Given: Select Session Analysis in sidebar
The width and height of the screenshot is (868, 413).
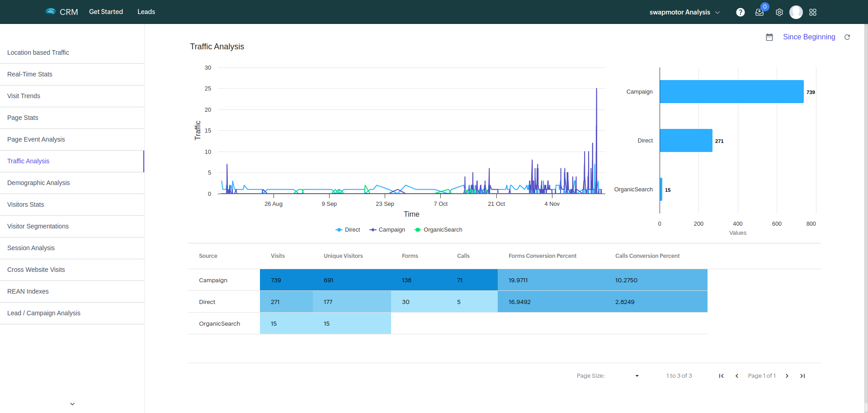Looking at the screenshot, I should click(x=72, y=248).
